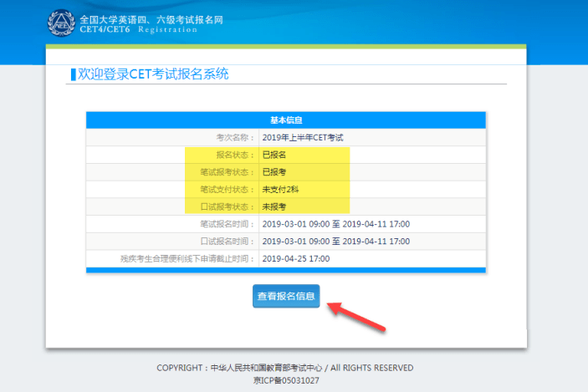Click the 欢迎登录CET考试报名系统 heading

(153, 74)
